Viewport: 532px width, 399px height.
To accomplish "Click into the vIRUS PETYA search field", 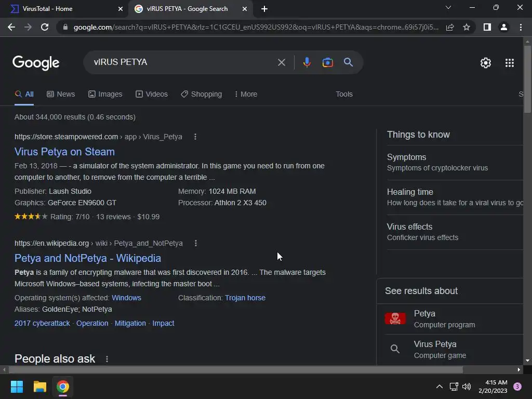I will [x=183, y=62].
